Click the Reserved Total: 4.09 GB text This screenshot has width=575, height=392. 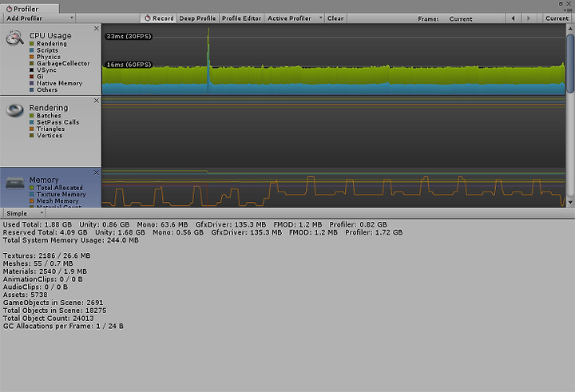45,232
